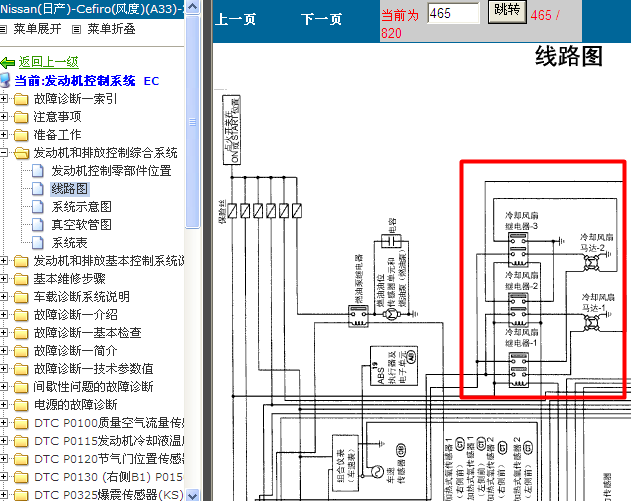Expand 发动机和排放基本控制系统 folder
631x501 pixels.
click(4, 261)
